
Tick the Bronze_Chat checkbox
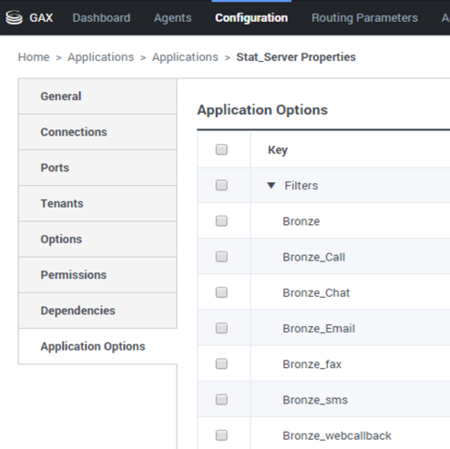tap(222, 292)
